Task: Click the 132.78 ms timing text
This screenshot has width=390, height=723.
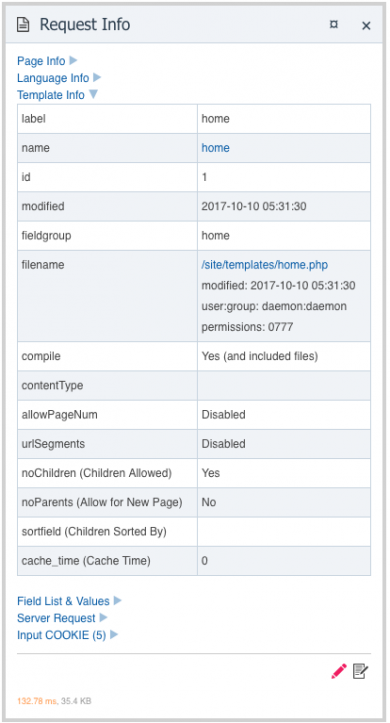Action: point(37,701)
